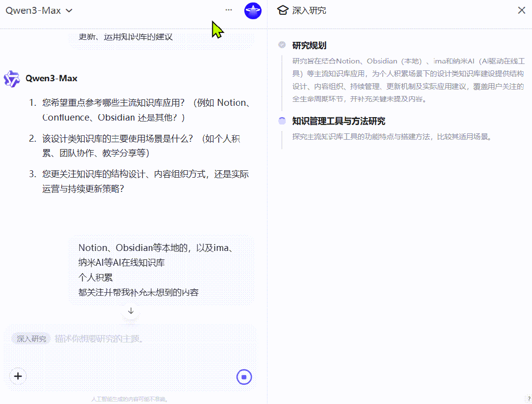Screen dimensions: 532x404
Task: Click the Qwen3-Max avatar beside the numbered reply
Action: [12, 78]
